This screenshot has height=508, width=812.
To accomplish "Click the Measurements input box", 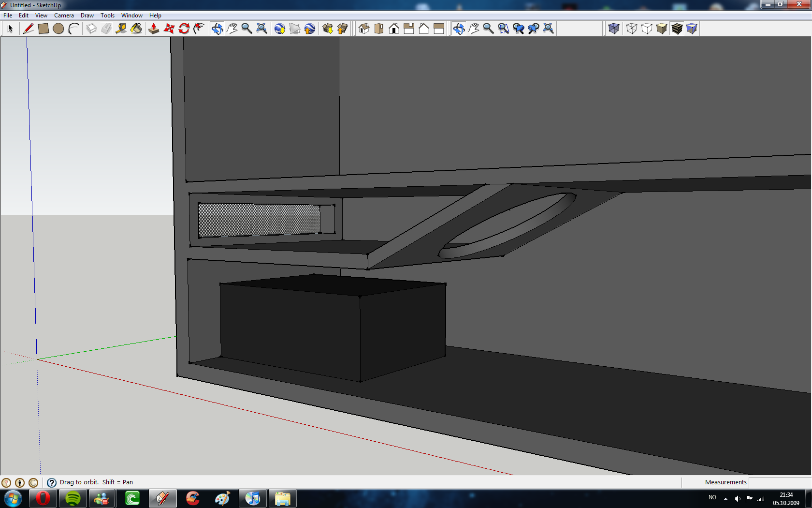I will tap(779, 482).
